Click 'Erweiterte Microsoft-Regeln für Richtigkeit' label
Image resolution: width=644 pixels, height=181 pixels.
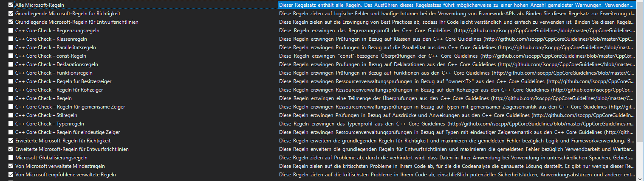coord(63,140)
